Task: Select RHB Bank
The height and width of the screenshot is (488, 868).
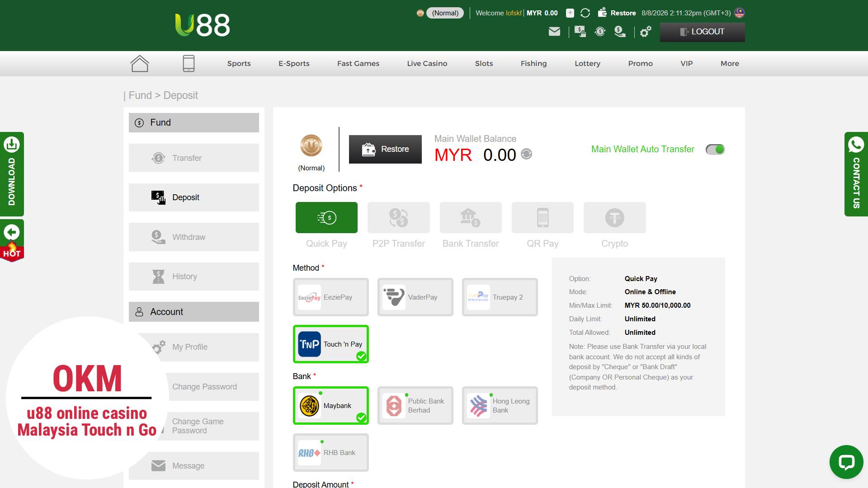Action: point(330,453)
